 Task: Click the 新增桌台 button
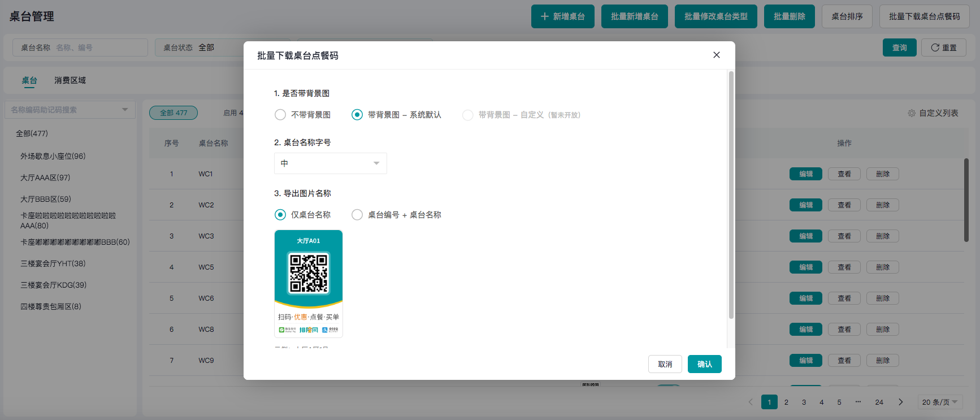(563, 16)
